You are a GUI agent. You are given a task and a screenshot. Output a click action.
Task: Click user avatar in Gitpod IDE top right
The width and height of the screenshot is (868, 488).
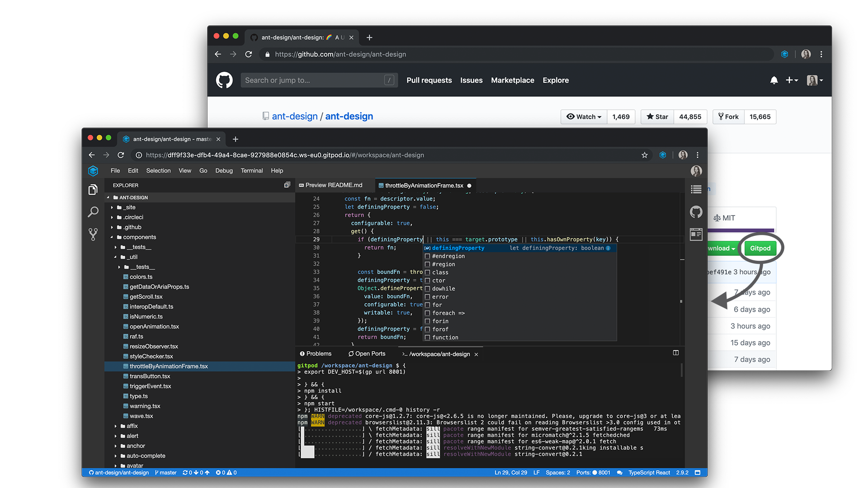(696, 171)
